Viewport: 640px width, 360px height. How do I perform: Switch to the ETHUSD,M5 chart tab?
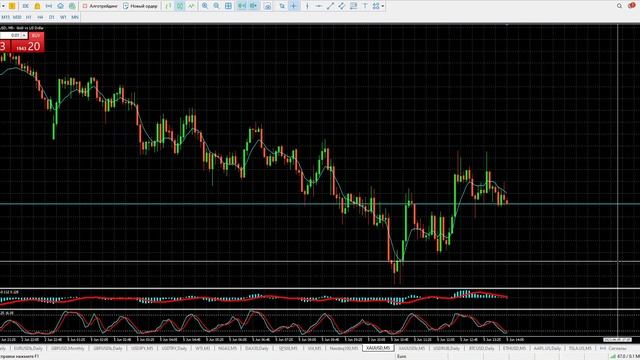514,348
